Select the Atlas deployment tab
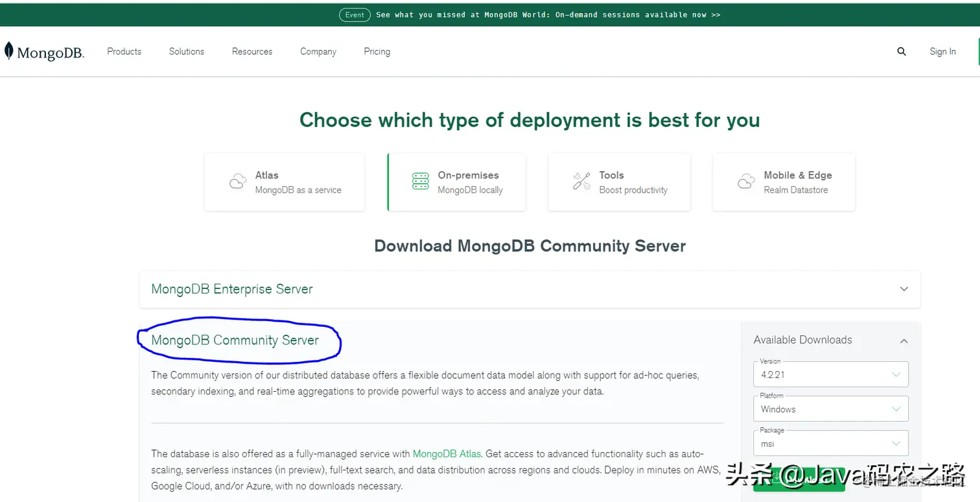The image size is (980, 502). [285, 182]
